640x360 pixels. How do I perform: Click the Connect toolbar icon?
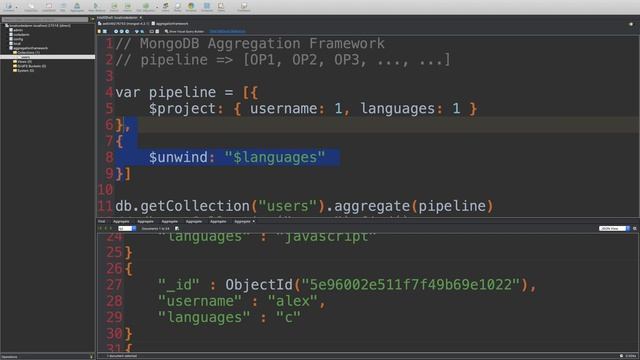coord(8,7)
